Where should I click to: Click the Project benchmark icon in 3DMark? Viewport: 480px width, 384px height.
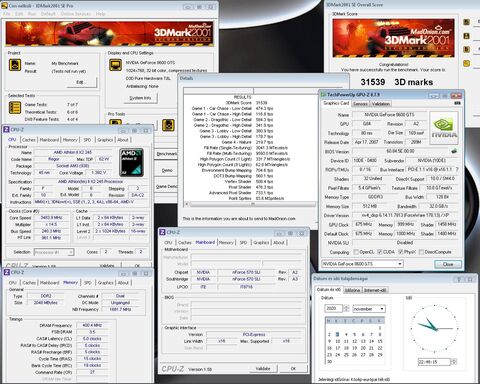click(x=15, y=65)
